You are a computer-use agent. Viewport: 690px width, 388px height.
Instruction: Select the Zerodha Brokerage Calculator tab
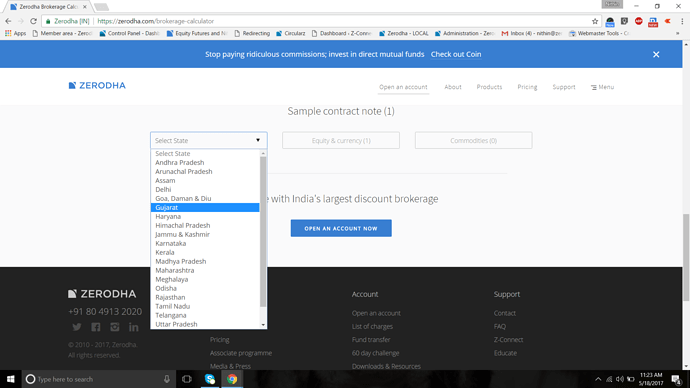[x=47, y=7]
